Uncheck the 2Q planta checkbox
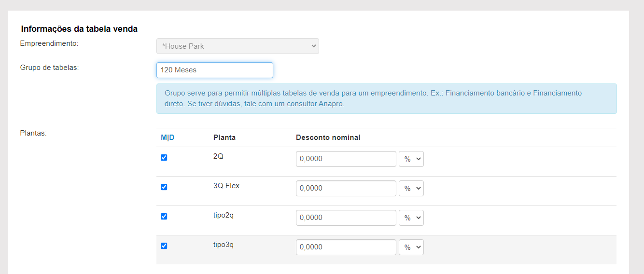Viewport: 644px width, 274px height. pyautogui.click(x=164, y=158)
